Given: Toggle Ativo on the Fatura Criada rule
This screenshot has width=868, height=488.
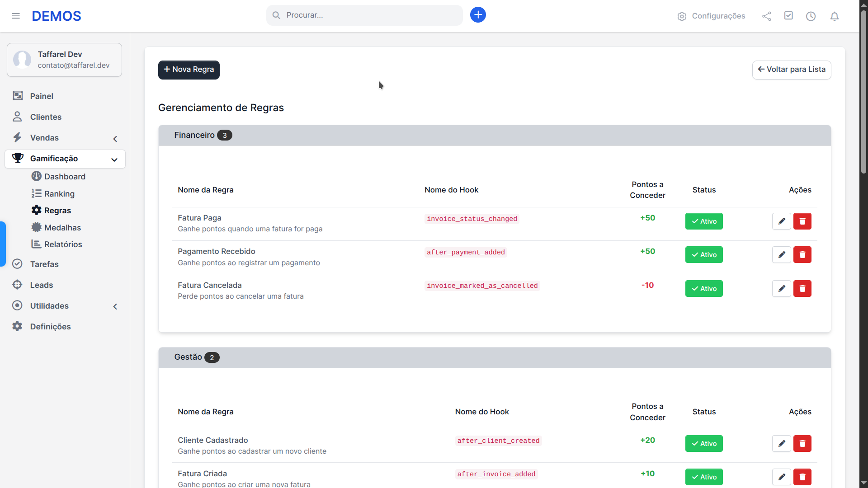Looking at the screenshot, I should (703, 477).
